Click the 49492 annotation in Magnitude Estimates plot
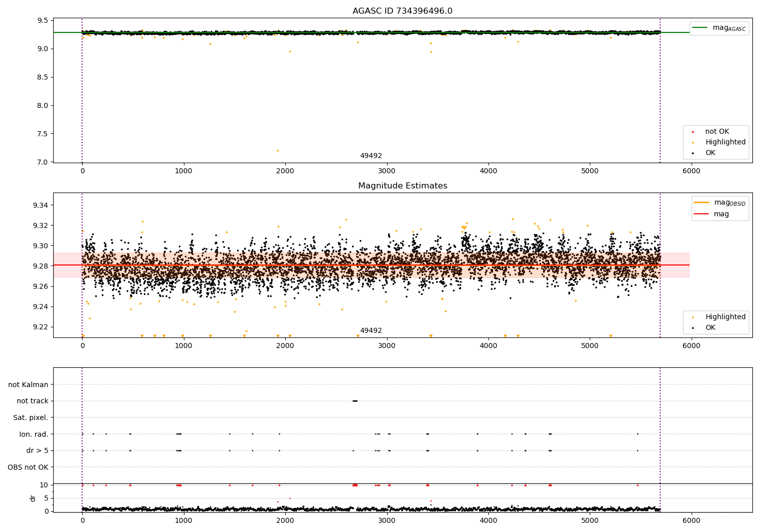 click(x=371, y=331)
